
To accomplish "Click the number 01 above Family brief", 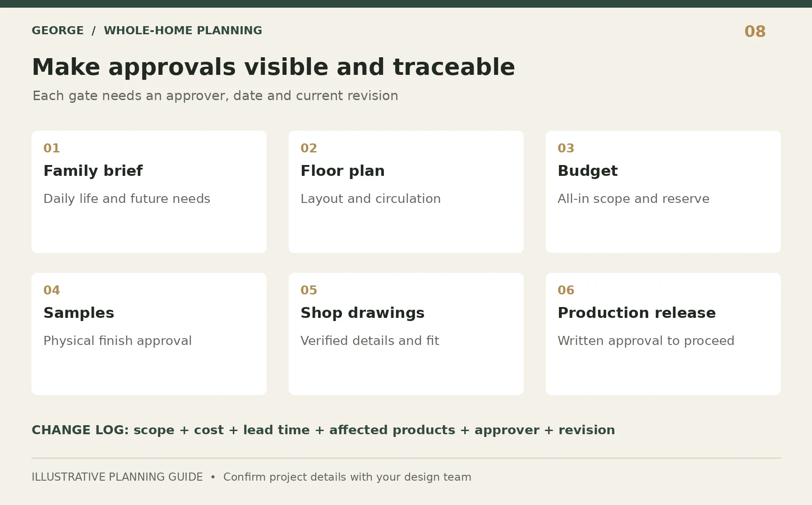I will (x=51, y=148).
